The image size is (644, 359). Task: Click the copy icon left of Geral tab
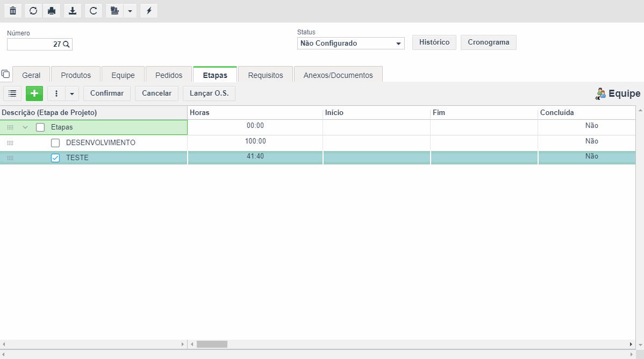(x=5, y=74)
